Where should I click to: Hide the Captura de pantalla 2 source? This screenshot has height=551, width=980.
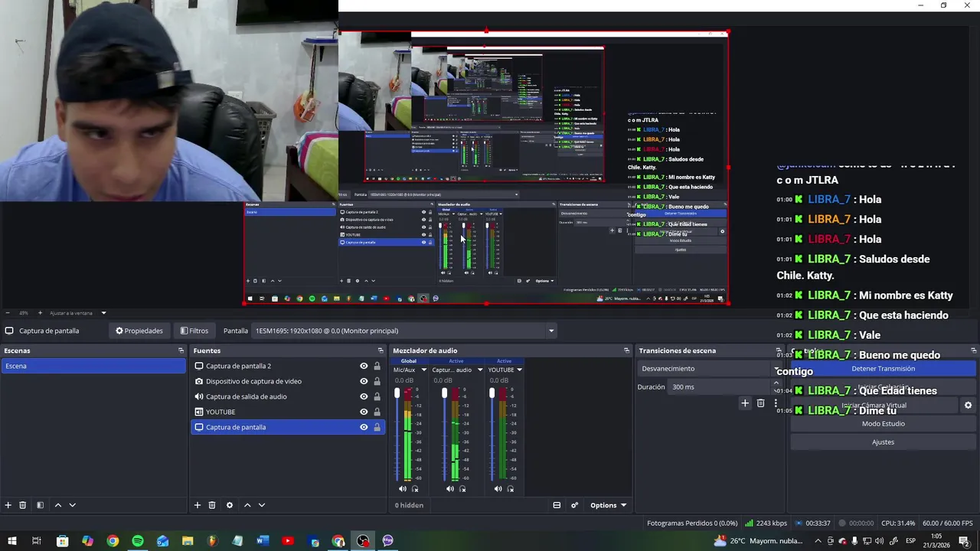click(364, 366)
